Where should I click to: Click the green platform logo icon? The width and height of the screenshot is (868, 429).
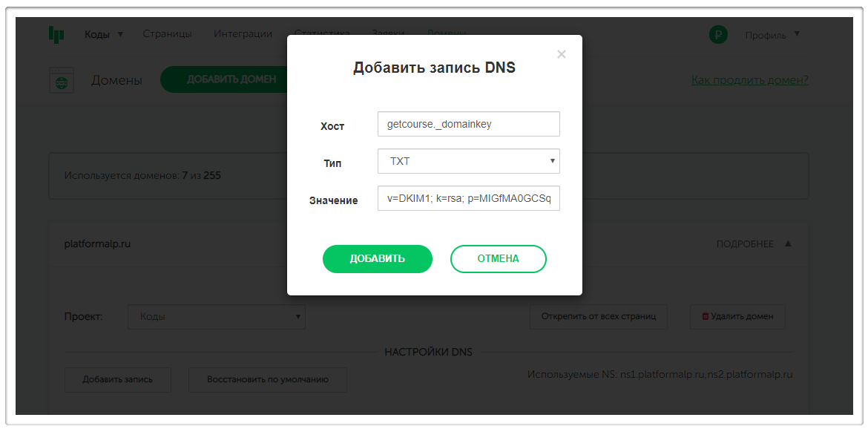(56, 34)
